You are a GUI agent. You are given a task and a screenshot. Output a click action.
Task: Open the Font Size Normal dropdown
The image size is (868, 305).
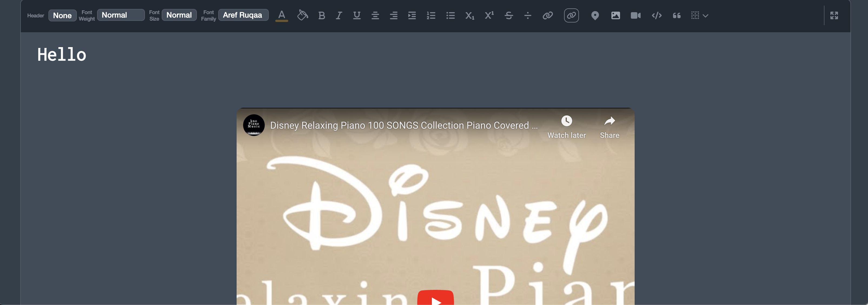click(179, 15)
